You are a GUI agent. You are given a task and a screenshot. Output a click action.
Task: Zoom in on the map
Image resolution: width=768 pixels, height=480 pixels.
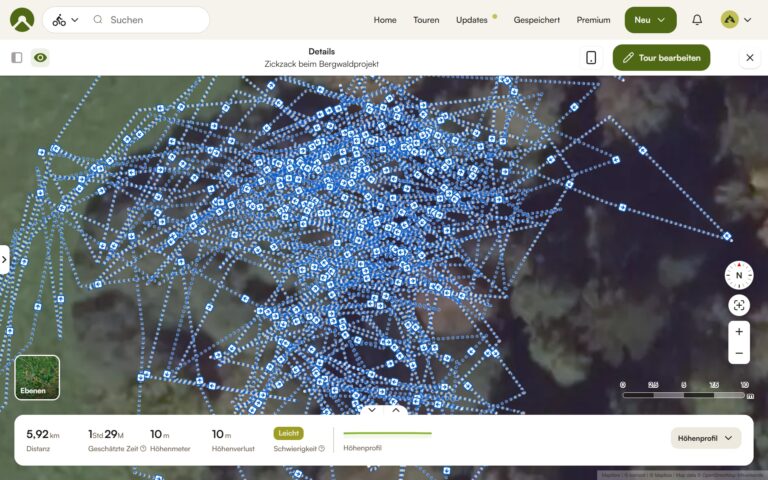point(739,331)
